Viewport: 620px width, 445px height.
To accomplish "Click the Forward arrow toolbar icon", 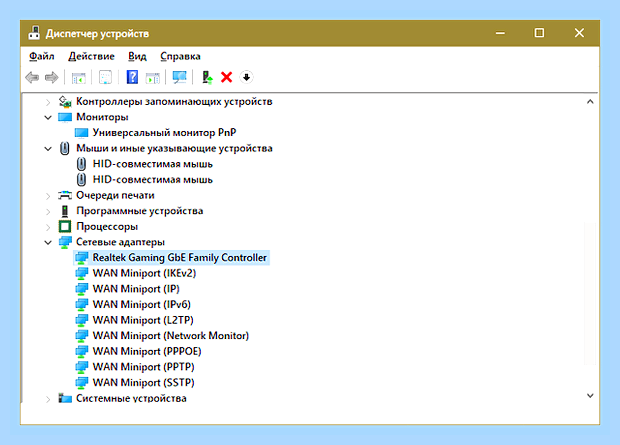I will pos(51,77).
